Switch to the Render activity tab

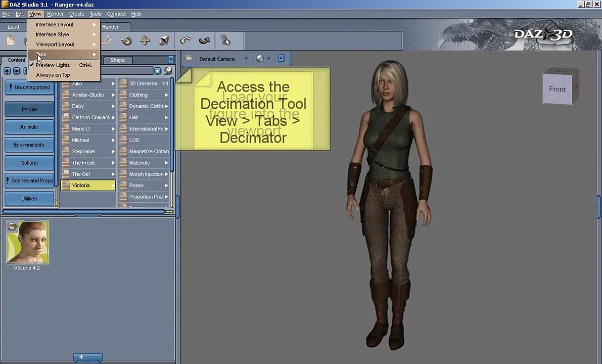tap(111, 27)
